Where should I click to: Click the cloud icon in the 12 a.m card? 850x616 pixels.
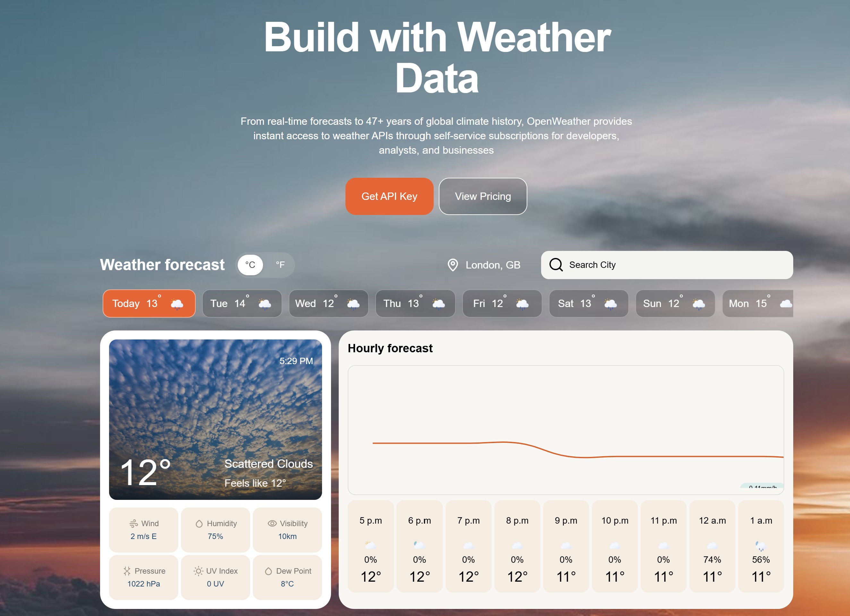(x=712, y=545)
